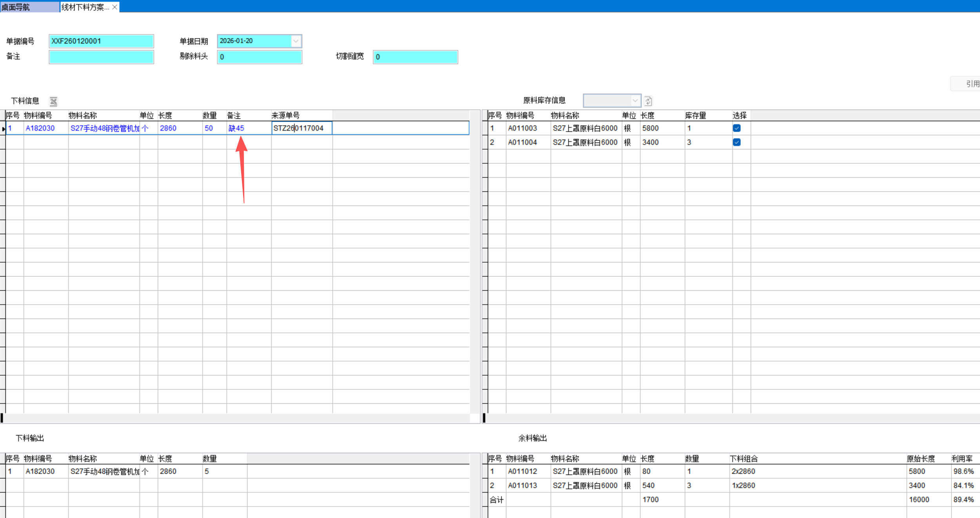Select the A011012 row in 余料输出

522,471
